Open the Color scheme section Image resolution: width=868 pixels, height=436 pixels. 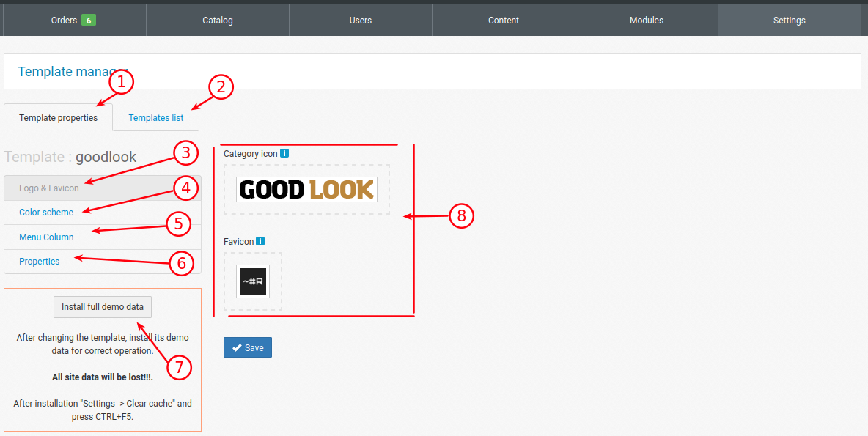point(103,213)
